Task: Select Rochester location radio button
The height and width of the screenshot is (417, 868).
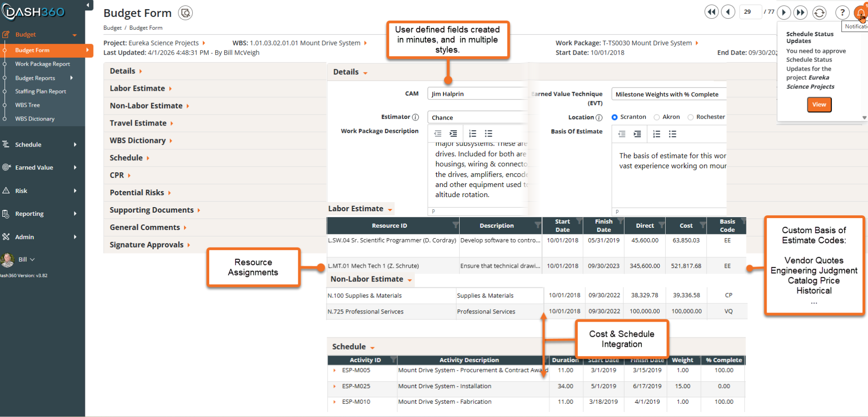Action: [690, 117]
